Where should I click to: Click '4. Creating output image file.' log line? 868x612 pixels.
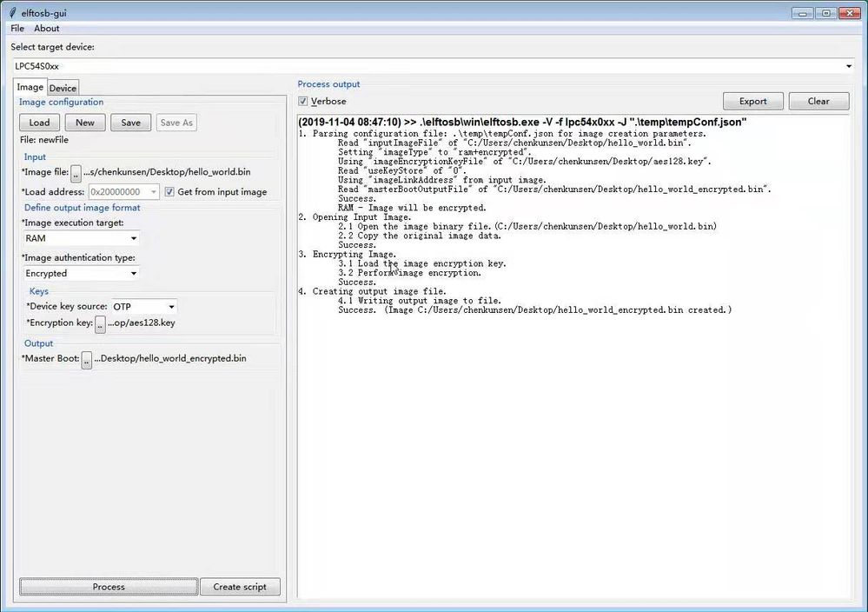tap(372, 291)
